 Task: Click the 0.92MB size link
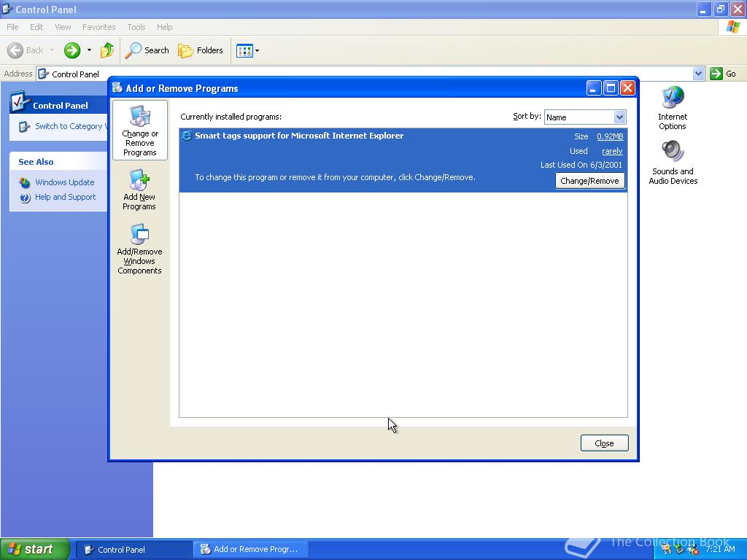[x=610, y=136]
